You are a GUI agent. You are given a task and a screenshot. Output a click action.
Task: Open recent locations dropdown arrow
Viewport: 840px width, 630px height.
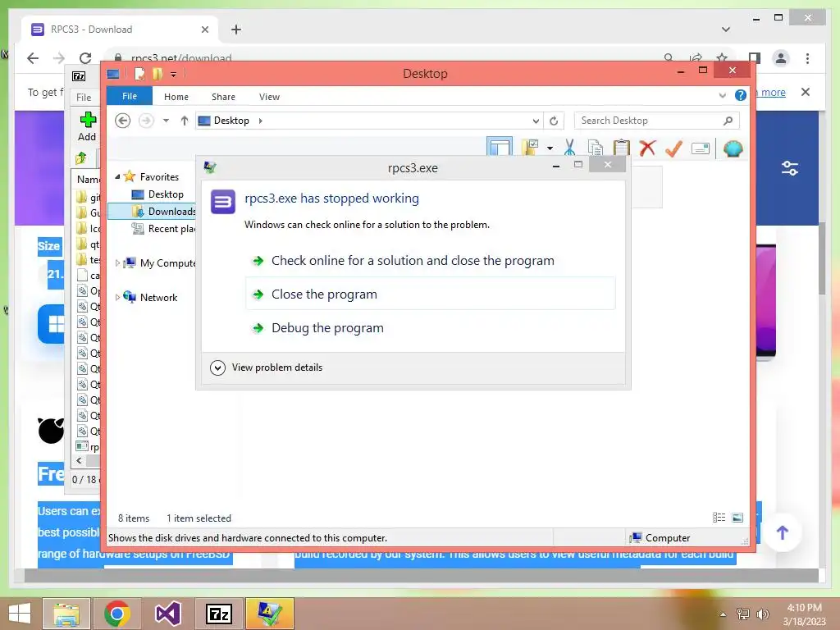click(x=166, y=121)
